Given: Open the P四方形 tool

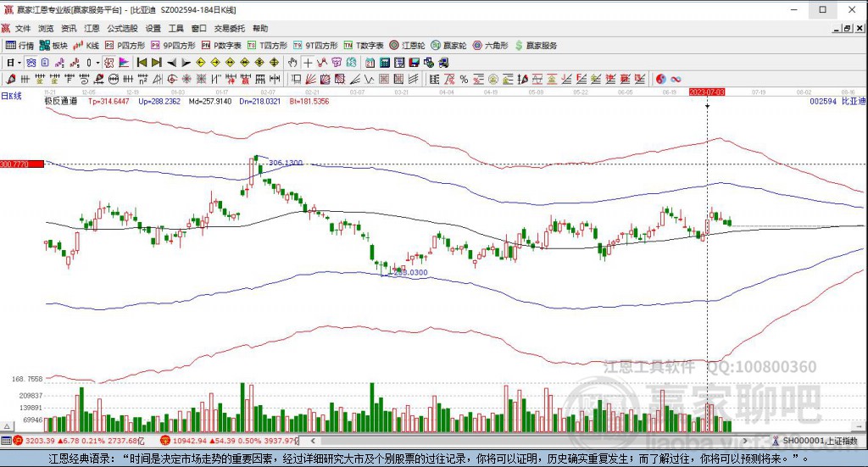Looking at the screenshot, I should tap(125, 46).
